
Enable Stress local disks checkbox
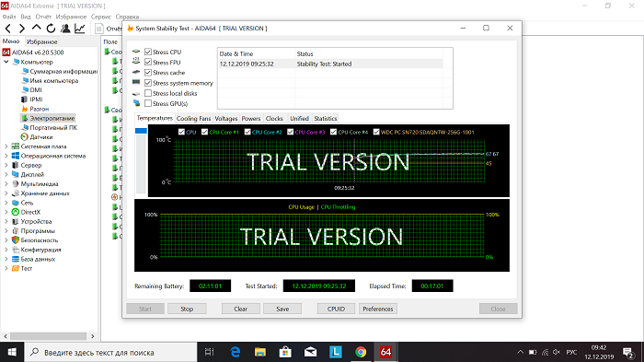pos(148,93)
